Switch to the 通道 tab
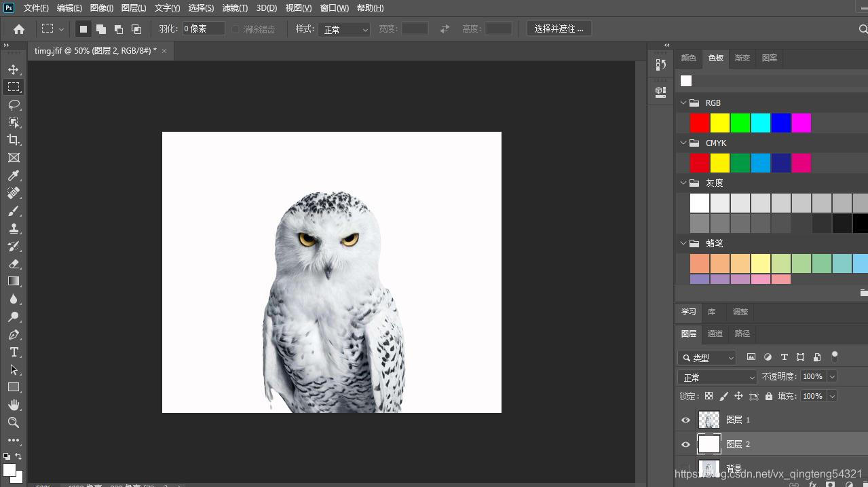 715,333
